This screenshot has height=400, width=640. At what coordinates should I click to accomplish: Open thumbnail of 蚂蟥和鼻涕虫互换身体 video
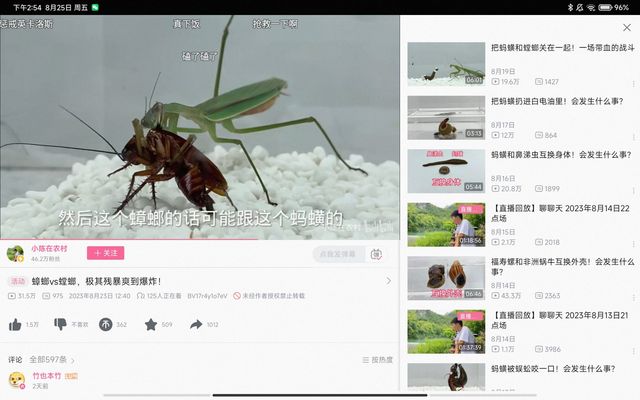coord(446,171)
